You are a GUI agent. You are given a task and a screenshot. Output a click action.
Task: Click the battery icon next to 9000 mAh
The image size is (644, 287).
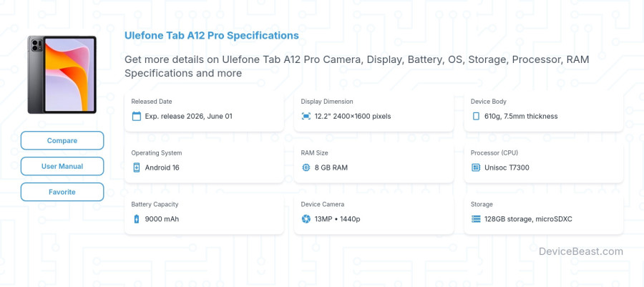pyautogui.click(x=137, y=219)
